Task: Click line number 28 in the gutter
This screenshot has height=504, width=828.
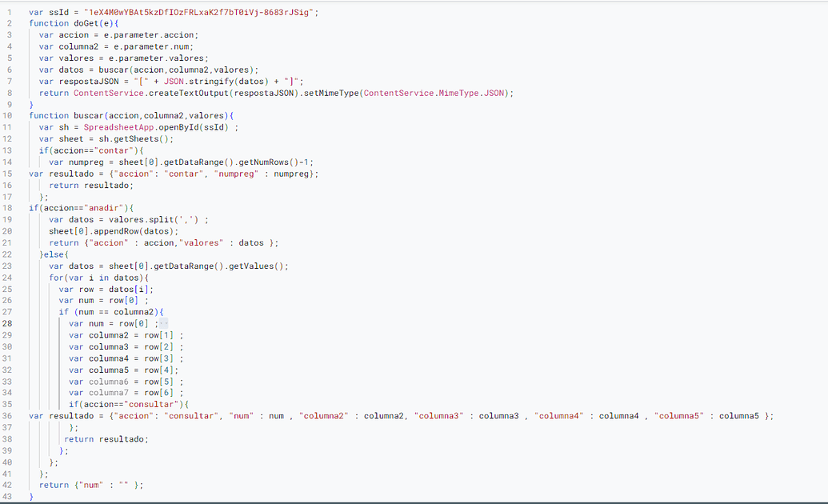Action: 7,324
